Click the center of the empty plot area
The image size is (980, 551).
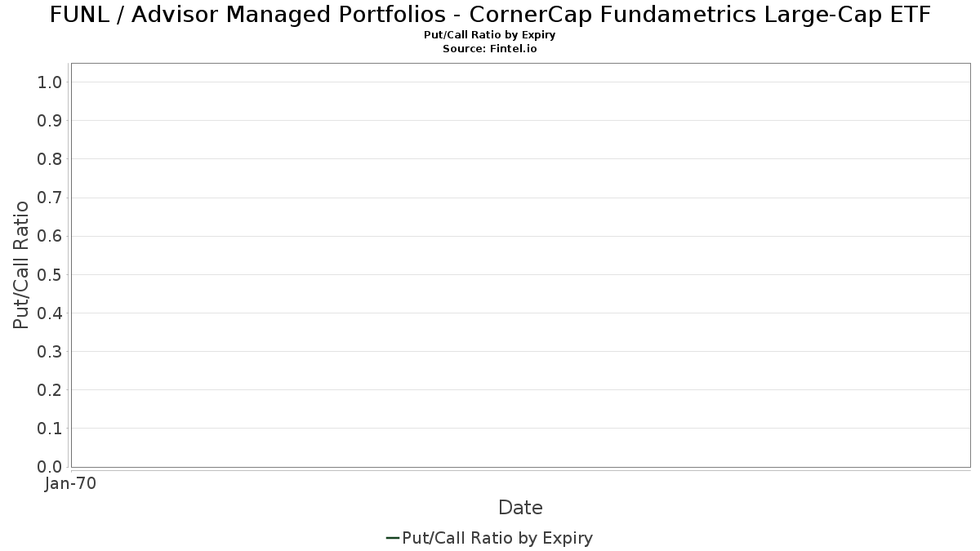[x=520, y=265]
